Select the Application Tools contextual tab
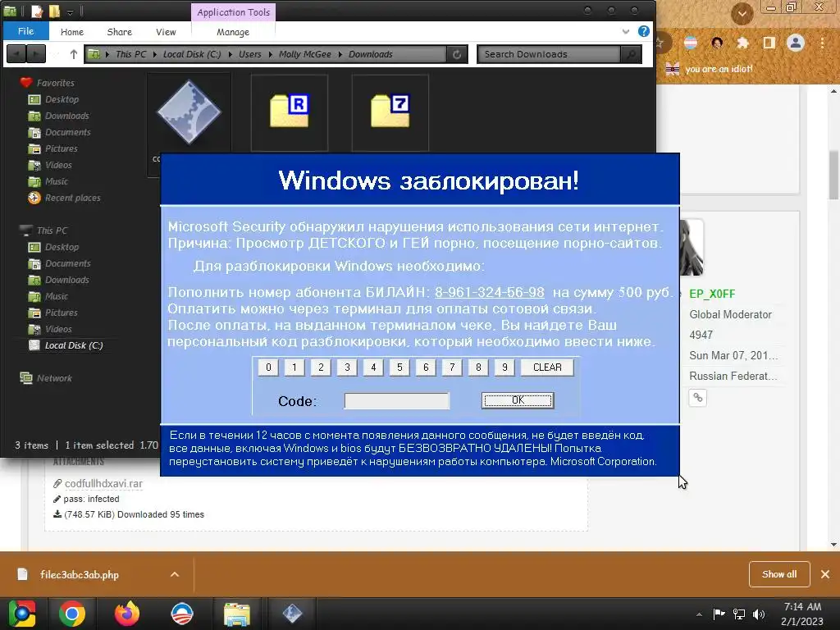This screenshot has height=630, width=840. tap(234, 12)
